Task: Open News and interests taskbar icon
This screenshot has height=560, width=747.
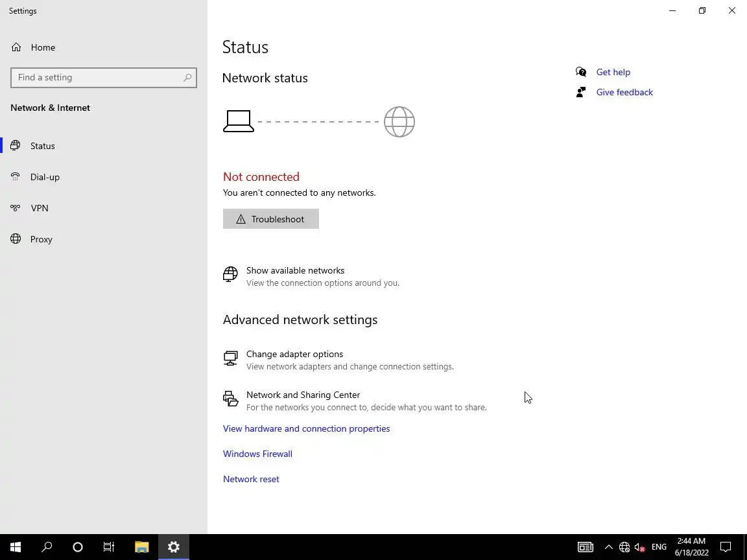Action: click(x=585, y=547)
